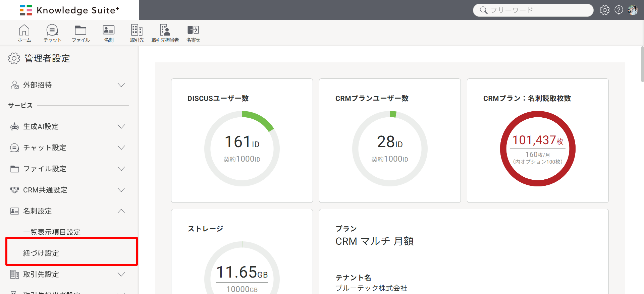
Task: Click the magnifier icon in search box
Action: pos(483,10)
